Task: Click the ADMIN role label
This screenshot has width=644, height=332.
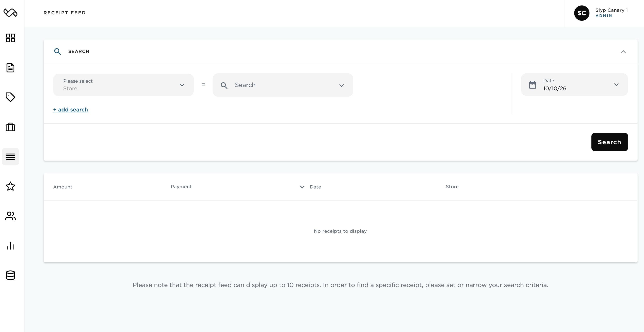Action: tap(604, 16)
